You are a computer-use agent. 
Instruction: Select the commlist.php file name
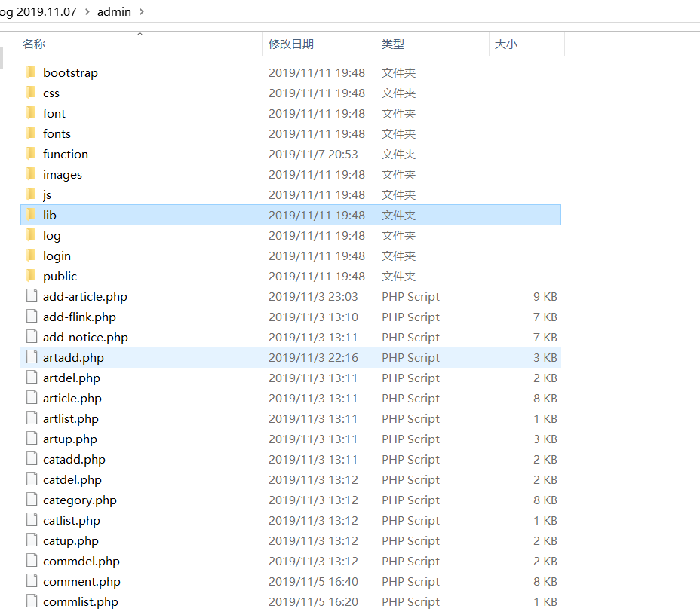(x=81, y=601)
